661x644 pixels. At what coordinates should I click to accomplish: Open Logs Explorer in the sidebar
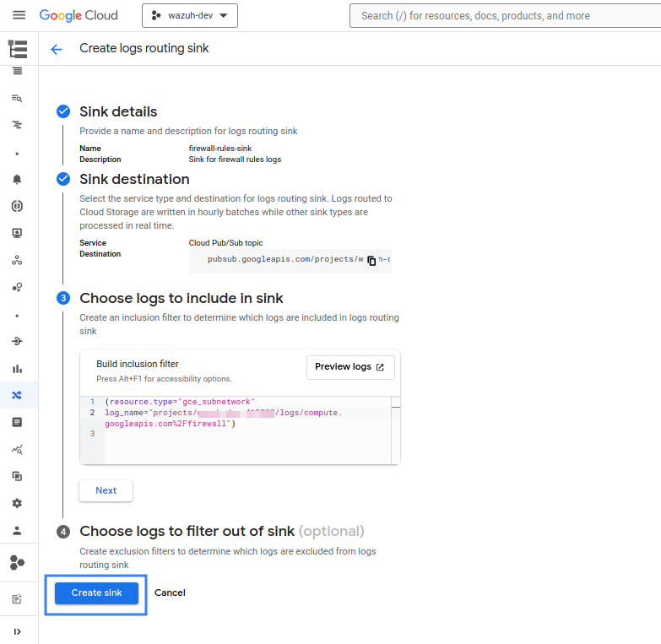pos(17,98)
